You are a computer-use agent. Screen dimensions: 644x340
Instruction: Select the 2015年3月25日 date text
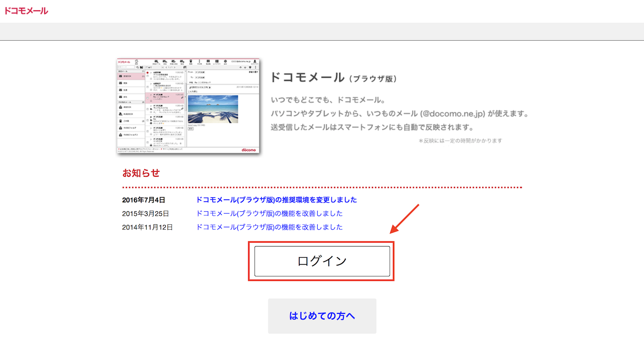146,214
